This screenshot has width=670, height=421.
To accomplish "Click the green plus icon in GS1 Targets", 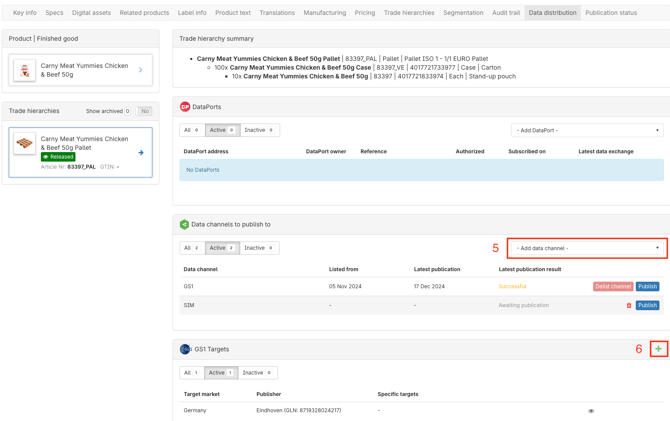I will point(658,349).
